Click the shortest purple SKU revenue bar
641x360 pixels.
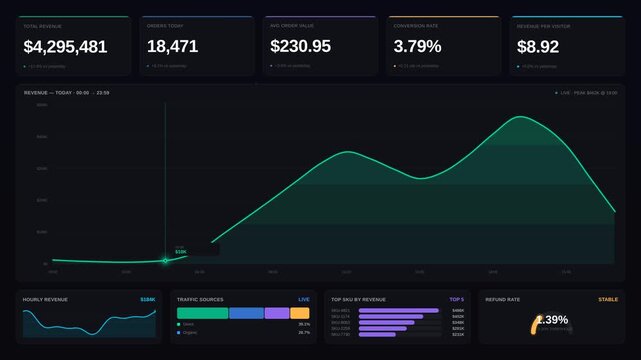click(x=377, y=335)
